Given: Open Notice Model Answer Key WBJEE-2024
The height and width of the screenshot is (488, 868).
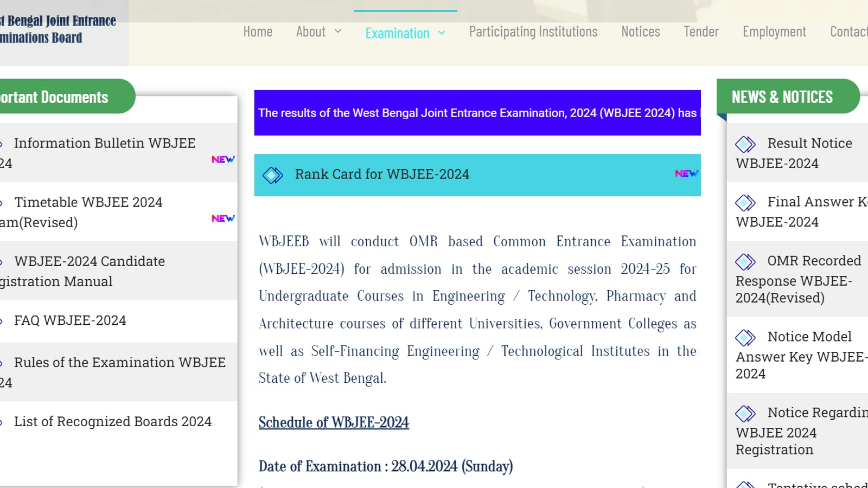Looking at the screenshot, I should coord(802,355).
